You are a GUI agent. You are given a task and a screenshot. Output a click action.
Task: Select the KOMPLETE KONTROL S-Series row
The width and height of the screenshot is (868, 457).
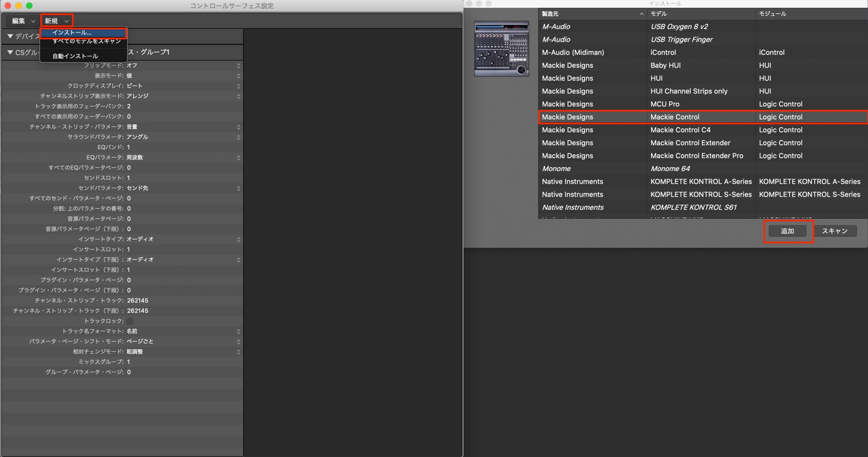tap(703, 194)
